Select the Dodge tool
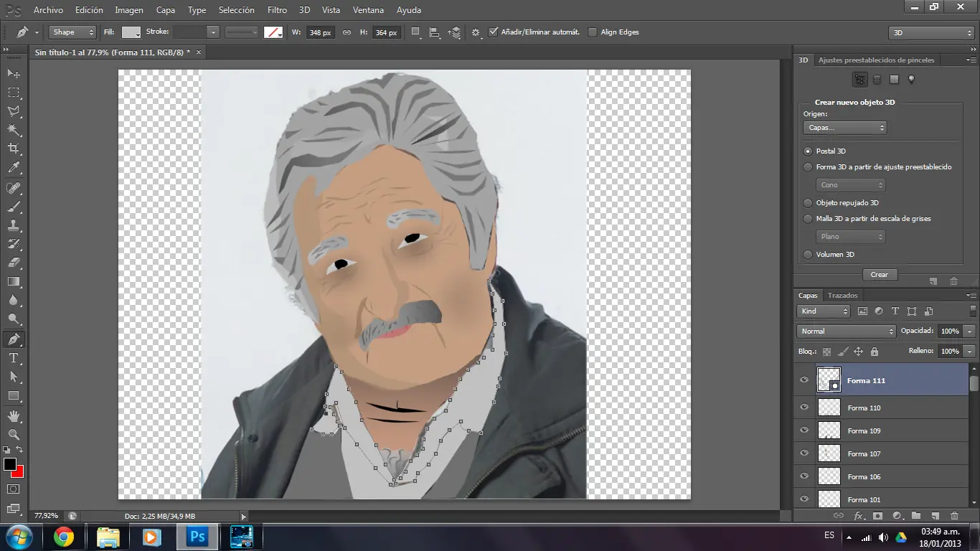980x551 pixels. coord(14,319)
